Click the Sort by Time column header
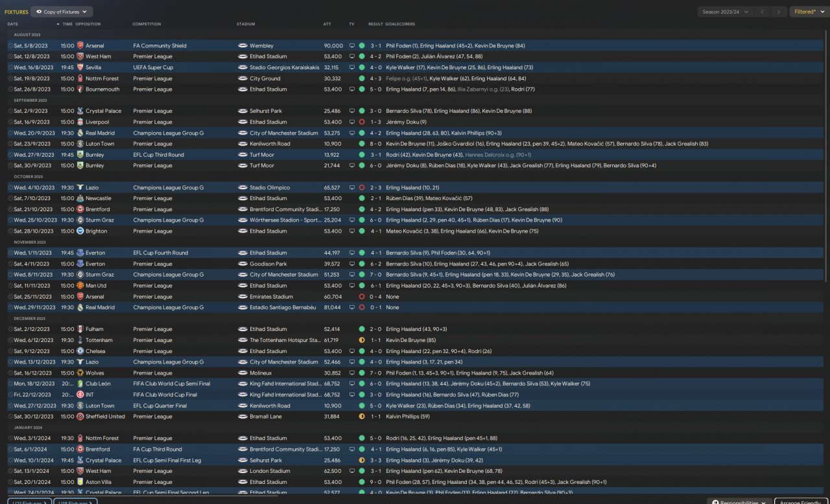Image resolution: width=830 pixels, height=504 pixels. (x=67, y=24)
